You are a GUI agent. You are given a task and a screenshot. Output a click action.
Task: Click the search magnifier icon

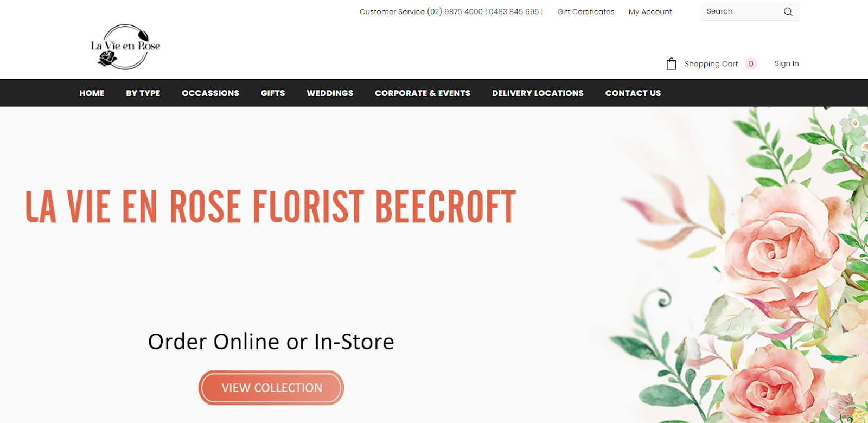[x=788, y=11]
